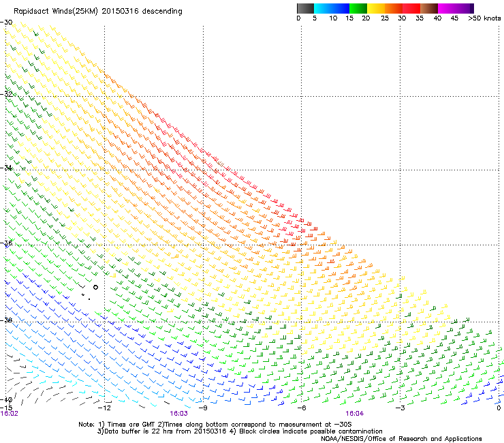504x443 pixels.
Task: Click the -40 latitude axis label
Action: click(6, 400)
